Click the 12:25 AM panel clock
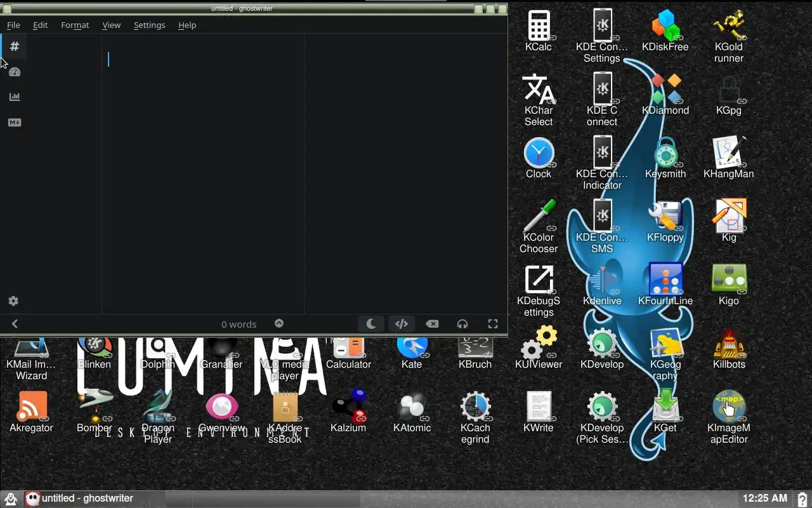The height and width of the screenshot is (508, 812). (765, 498)
